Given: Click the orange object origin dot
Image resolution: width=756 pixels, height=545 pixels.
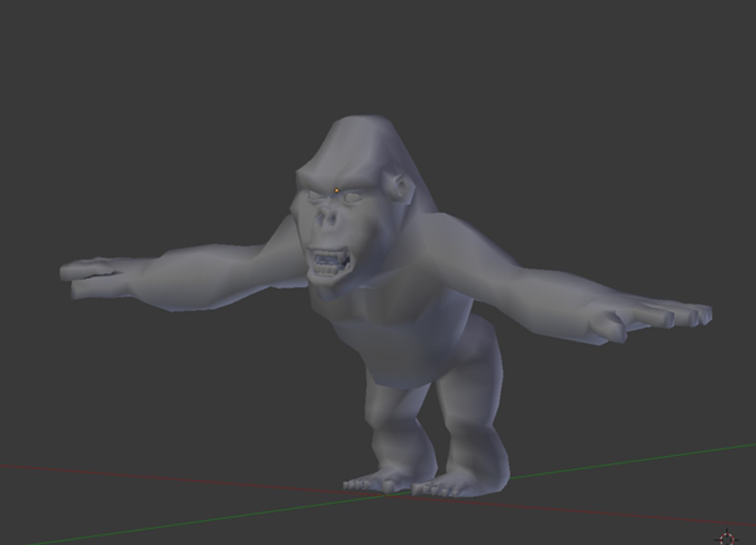Looking at the screenshot, I should [x=337, y=191].
